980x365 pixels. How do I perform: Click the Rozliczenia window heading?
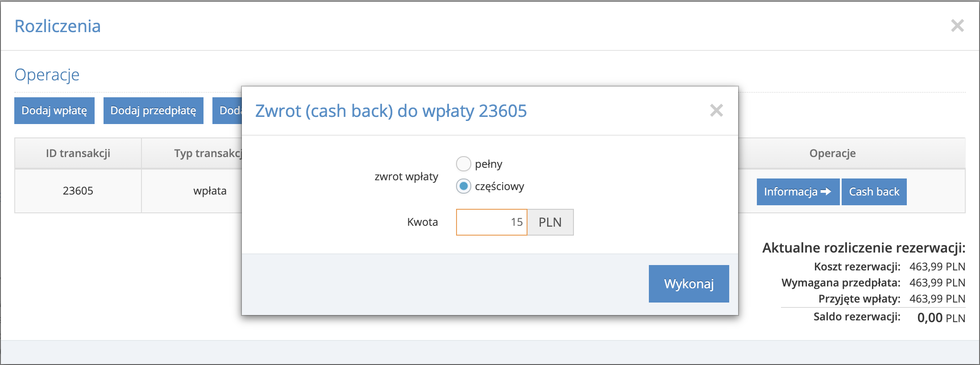[x=58, y=26]
